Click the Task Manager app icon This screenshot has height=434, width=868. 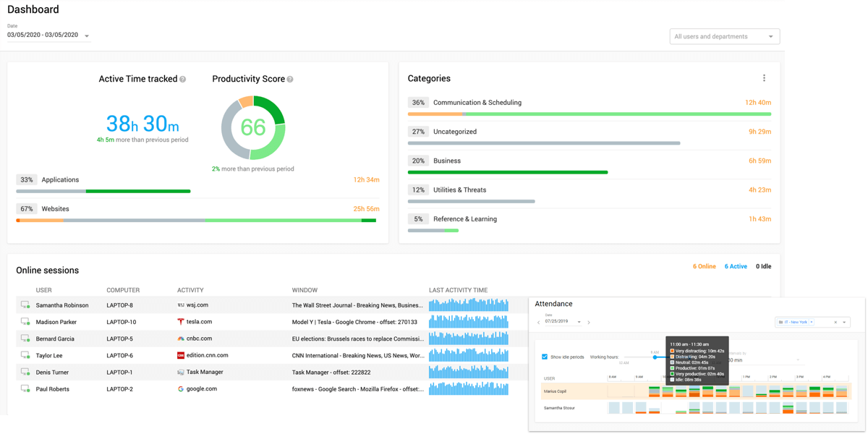tap(181, 373)
